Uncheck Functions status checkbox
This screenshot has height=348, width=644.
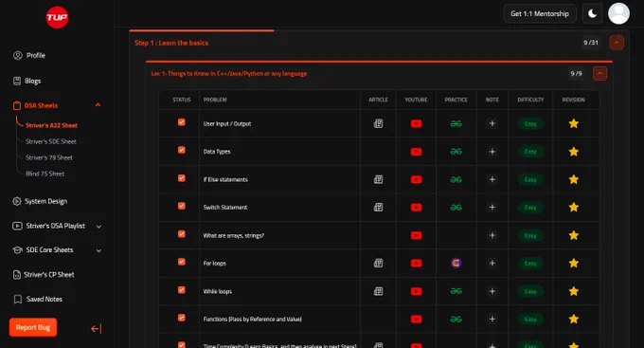(x=182, y=318)
